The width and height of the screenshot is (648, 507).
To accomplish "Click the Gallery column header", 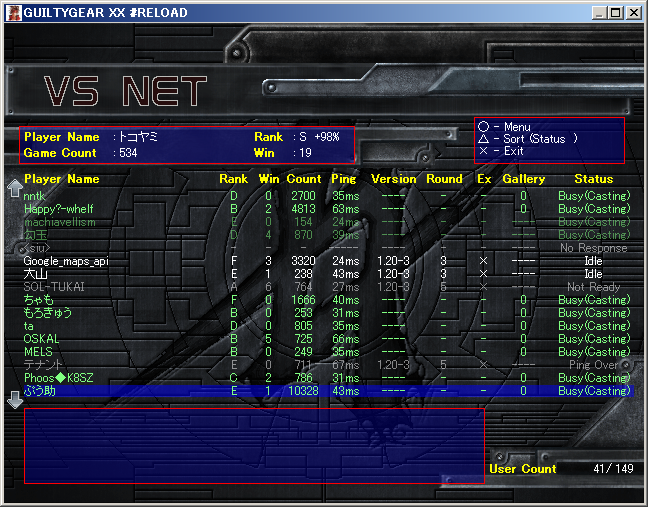I will click(x=524, y=179).
